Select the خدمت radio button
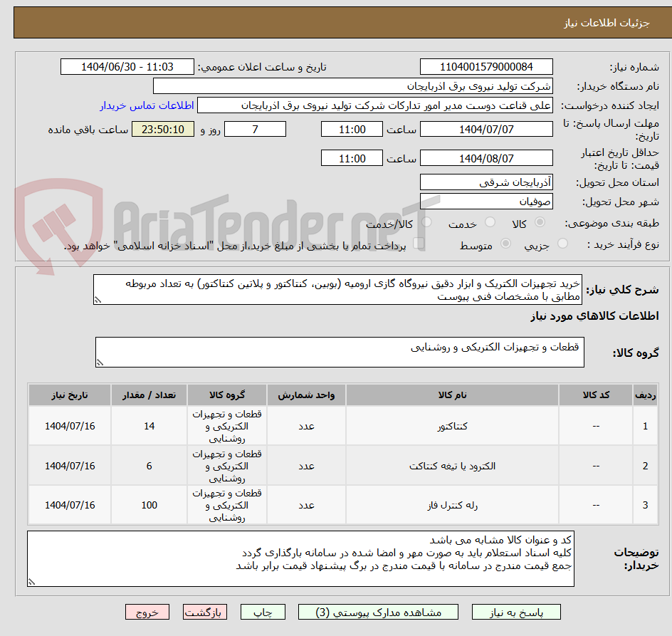 point(490,220)
